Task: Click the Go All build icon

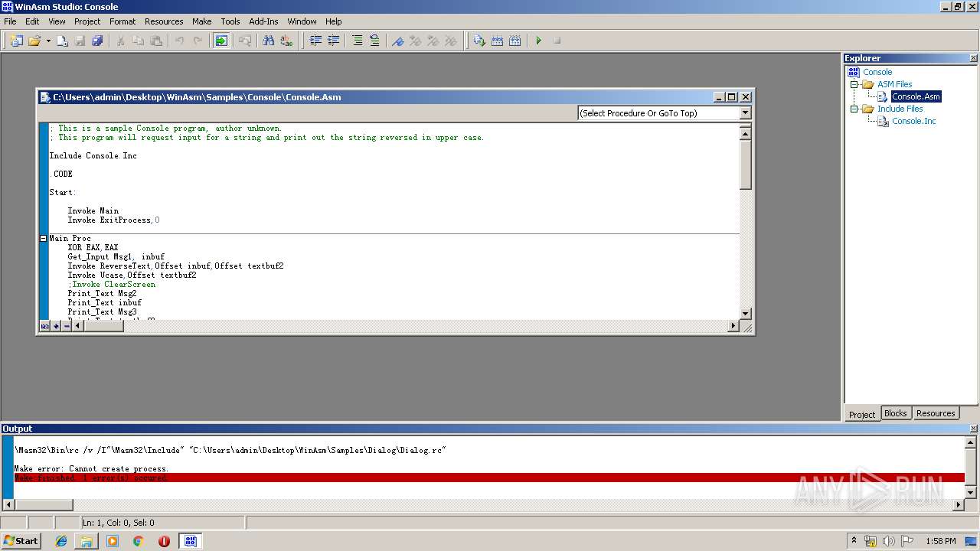Action: (515, 41)
